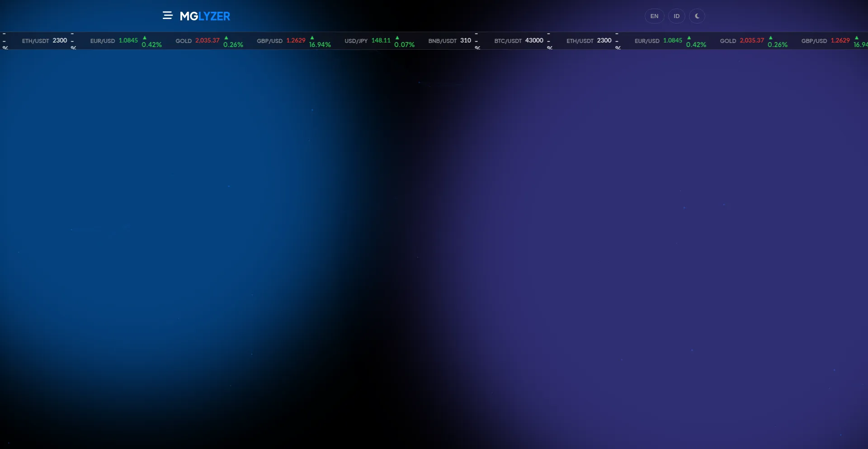Click the green up arrow above 0.07%
Viewport: 868px width, 449px height.
pos(397,38)
